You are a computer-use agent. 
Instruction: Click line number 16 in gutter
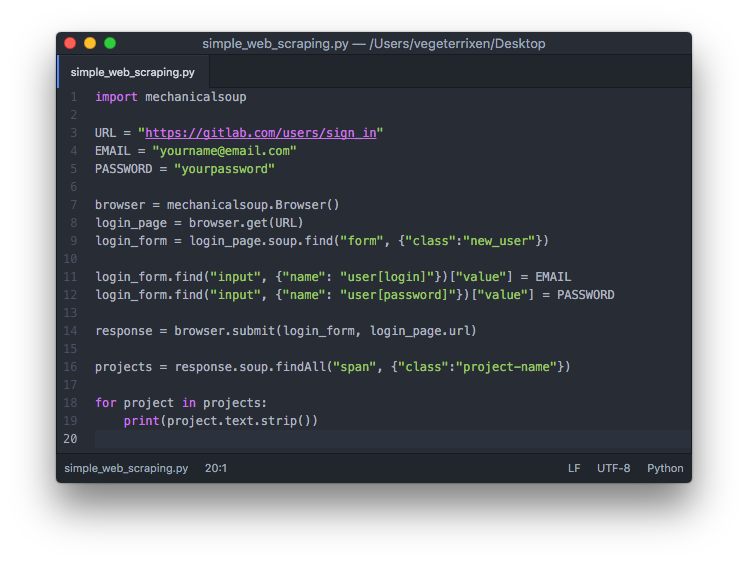[70, 367]
